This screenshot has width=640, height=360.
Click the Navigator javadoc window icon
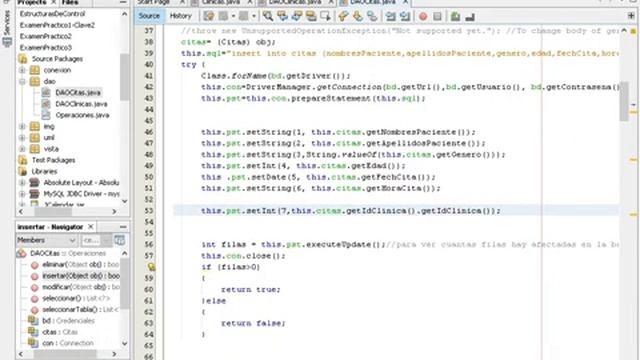pos(119,240)
